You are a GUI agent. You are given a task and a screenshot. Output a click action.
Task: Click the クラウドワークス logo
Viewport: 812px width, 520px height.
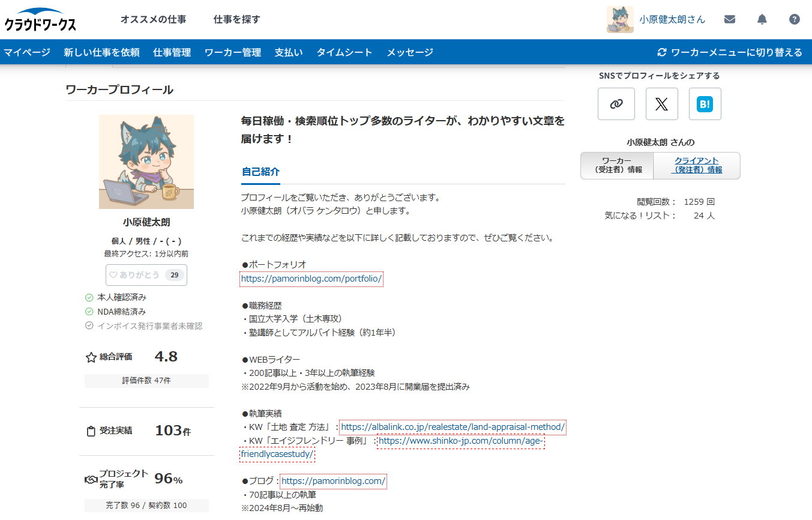pos(39,19)
